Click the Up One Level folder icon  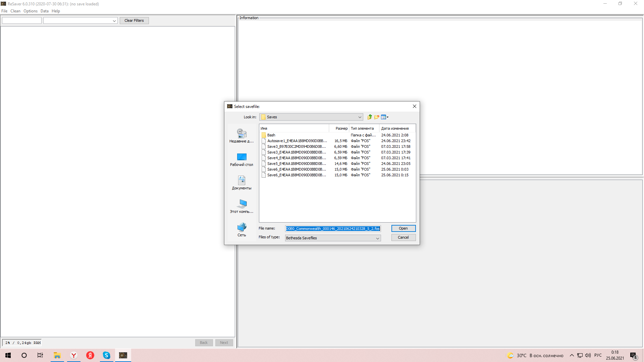pos(369,117)
